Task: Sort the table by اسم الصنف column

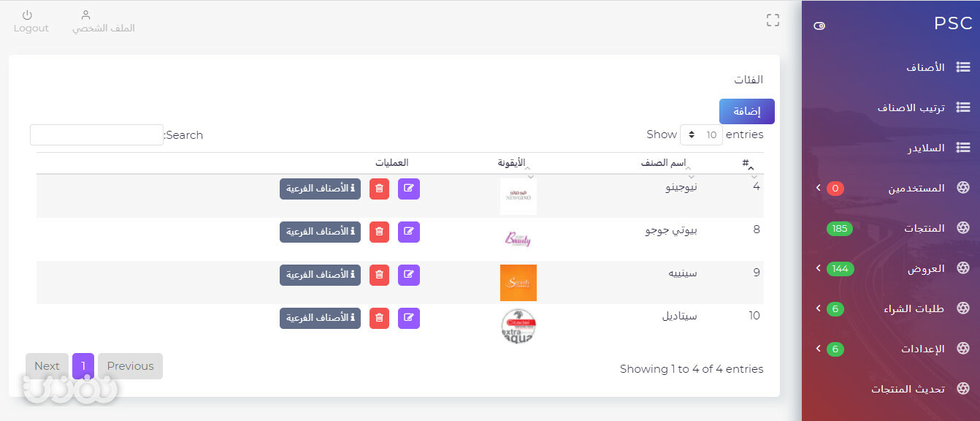Action: (x=665, y=162)
